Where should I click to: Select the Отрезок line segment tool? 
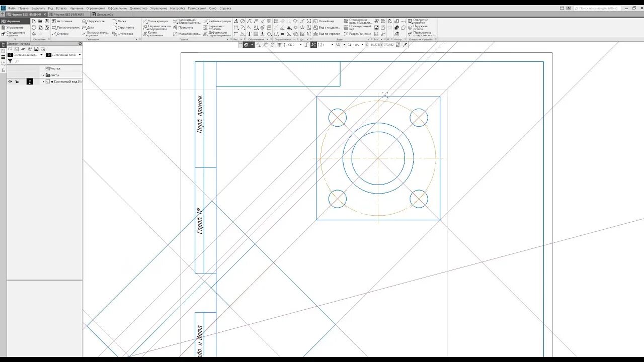[x=59, y=34]
